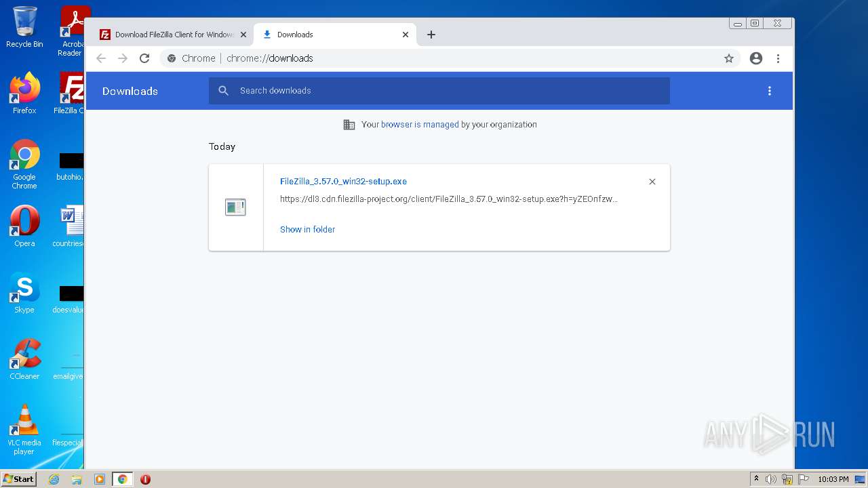Click the Show desktop button
The image size is (868, 488).
pyautogui.click(x=861, y=479)
